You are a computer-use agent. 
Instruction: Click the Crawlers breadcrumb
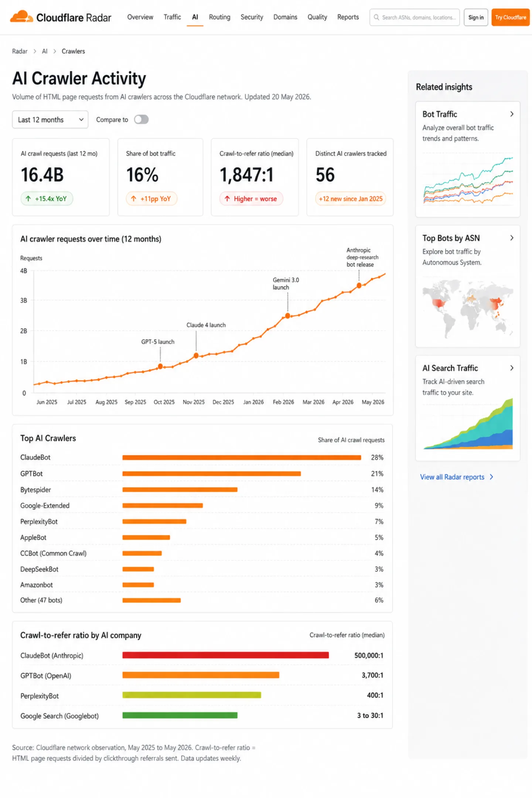pos(73,51)
